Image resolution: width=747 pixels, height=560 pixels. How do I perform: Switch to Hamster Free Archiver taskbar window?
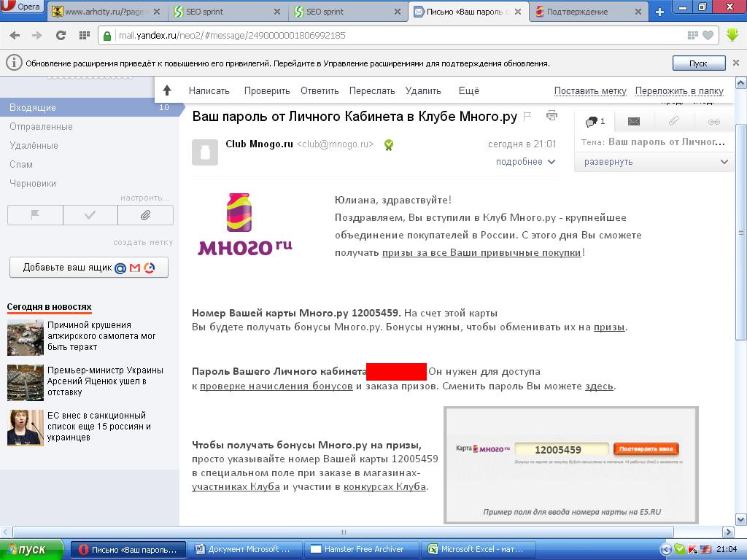pyautogui.click(x=363, y=550)
